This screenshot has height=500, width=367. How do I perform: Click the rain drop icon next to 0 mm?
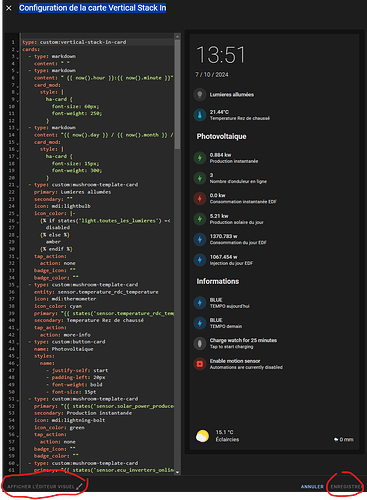pos(336,440)
